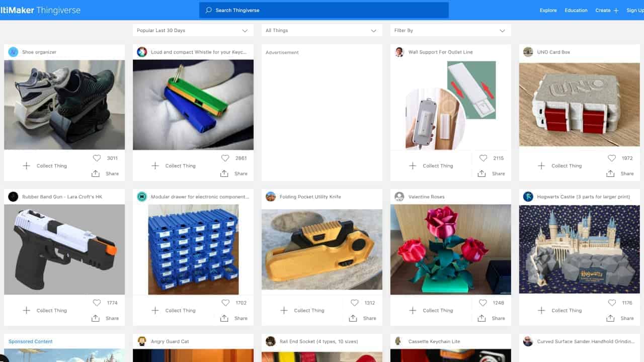Click the creator avatar for Wall Support For Outlet Line

click(399, 52)
